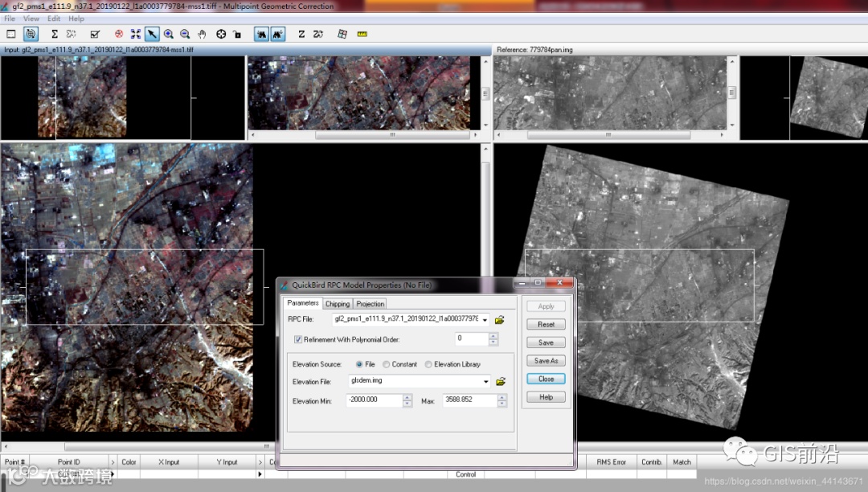Expand the RPC File dropdown list
This screenshot has height=492, width=868.
(x=485, y=320)
